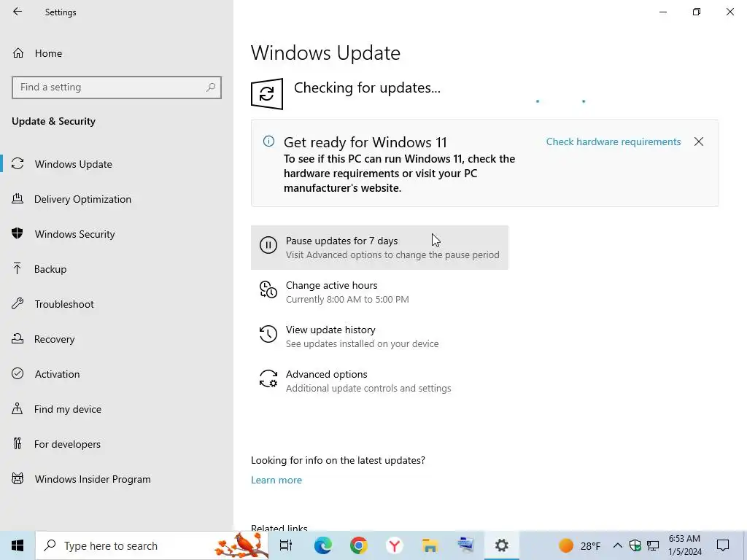Image resolution: width=747 pixels, height=560 pixels.
Task: Click the blue computer icon right of File Explorer
Action: point(465,545)
